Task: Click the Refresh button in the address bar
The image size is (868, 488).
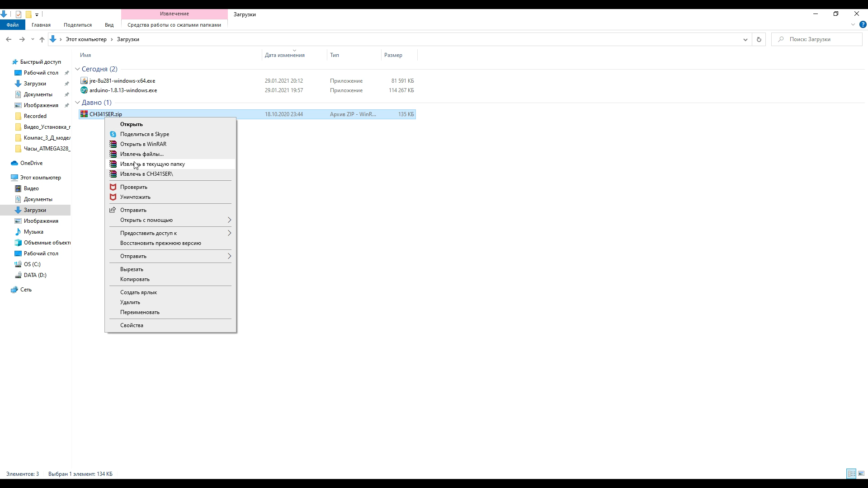Action: (x=759, y=39)
